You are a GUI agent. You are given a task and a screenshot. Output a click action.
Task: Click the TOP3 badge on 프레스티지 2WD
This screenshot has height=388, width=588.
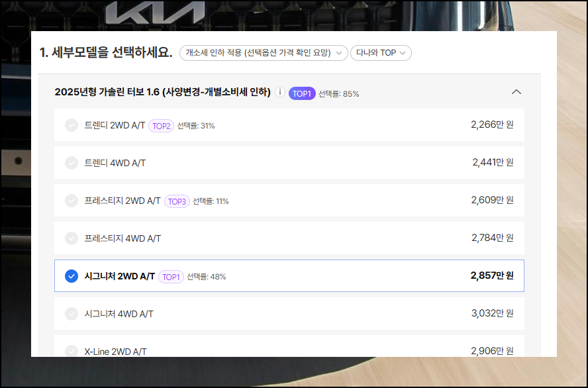tap(177, 201)
